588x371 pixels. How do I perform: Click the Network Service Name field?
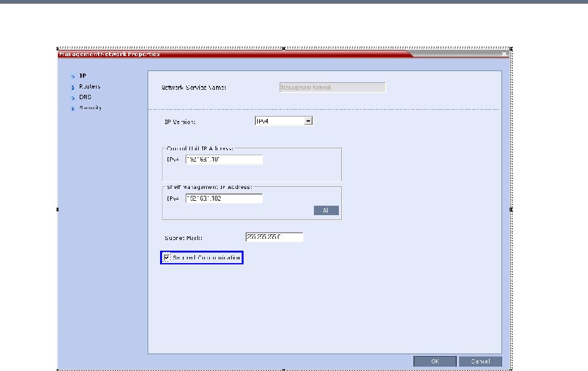click(333, 87)
